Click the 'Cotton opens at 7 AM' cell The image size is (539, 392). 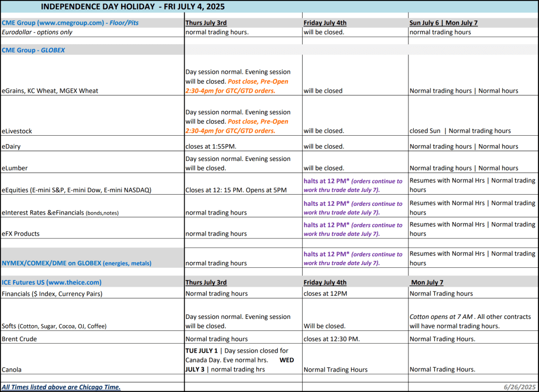point(470,321)
